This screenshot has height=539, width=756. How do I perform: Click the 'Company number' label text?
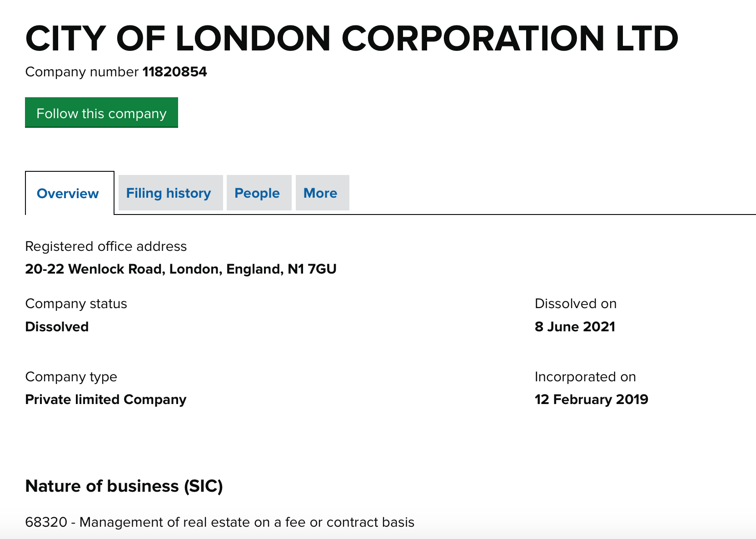coord(82,72)
